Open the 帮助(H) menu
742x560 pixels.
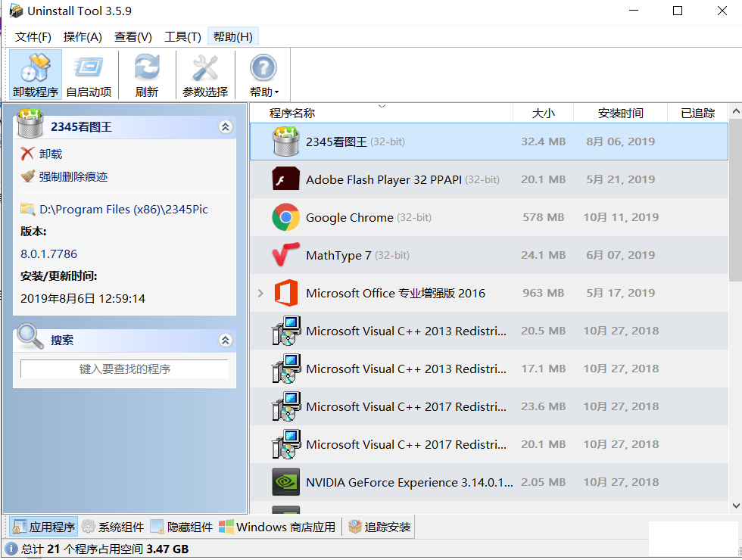click(233, 37)
